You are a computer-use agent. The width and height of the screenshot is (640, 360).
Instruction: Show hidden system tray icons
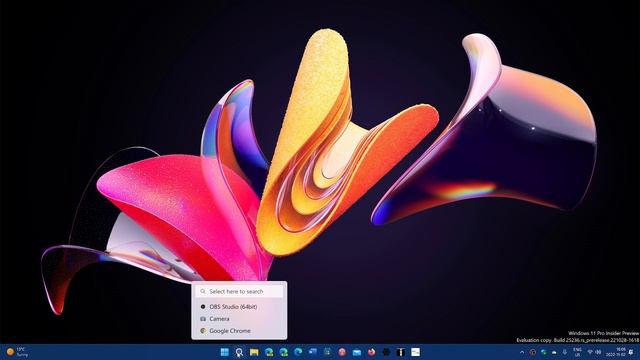point(522,352)
